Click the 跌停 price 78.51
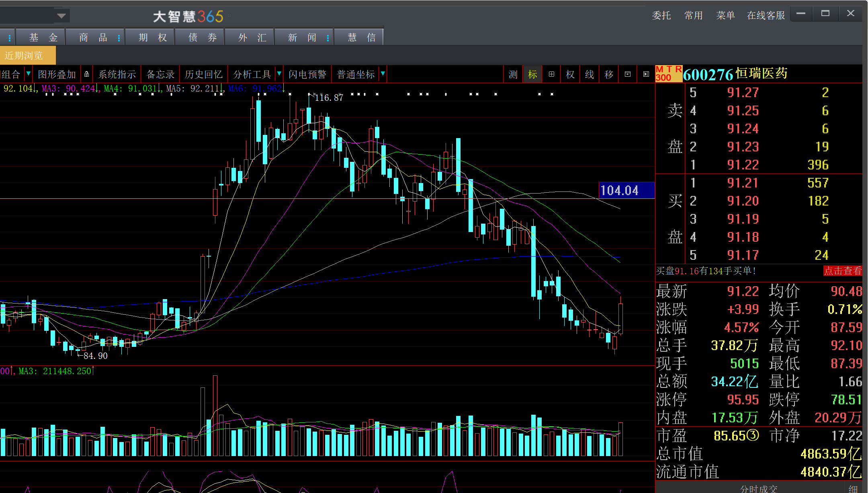The image size is (868, 493). point(846,399)
